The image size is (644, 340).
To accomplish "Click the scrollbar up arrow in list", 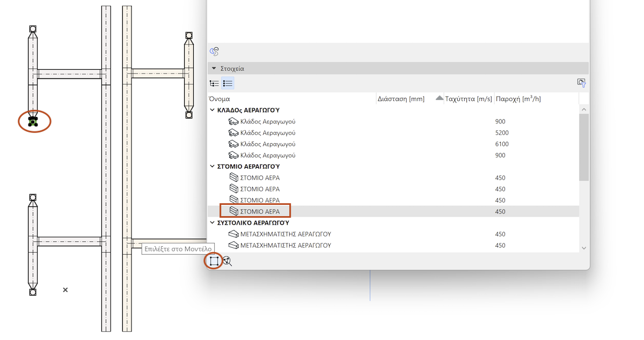I will (584, 109).
